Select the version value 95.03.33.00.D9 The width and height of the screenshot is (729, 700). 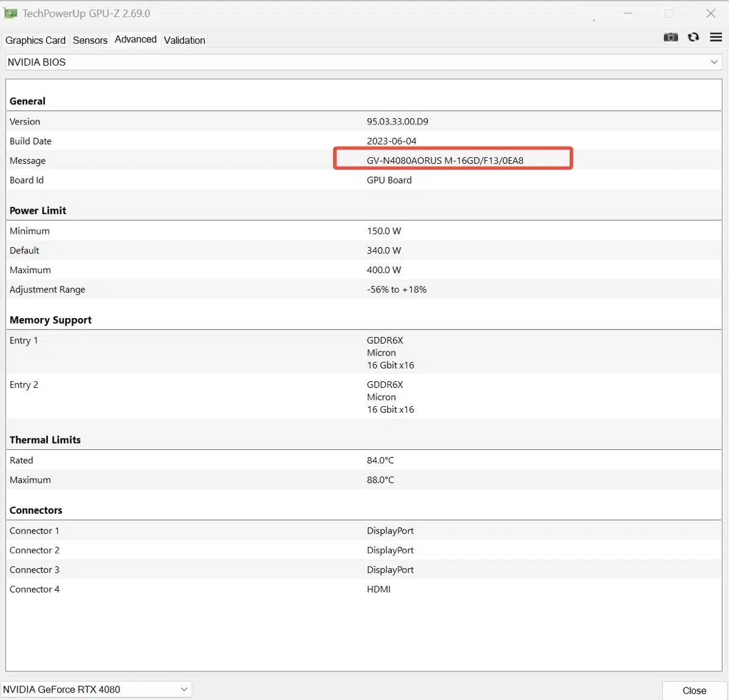397,121
